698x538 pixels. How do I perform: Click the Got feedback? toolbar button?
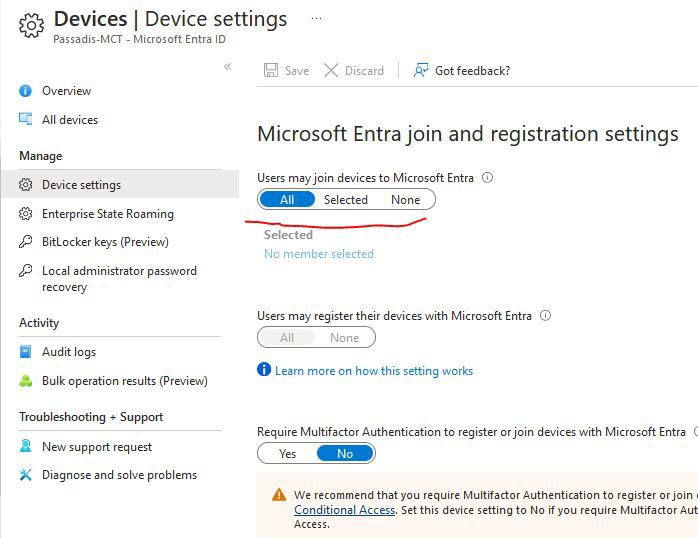(x=462, y=71)
